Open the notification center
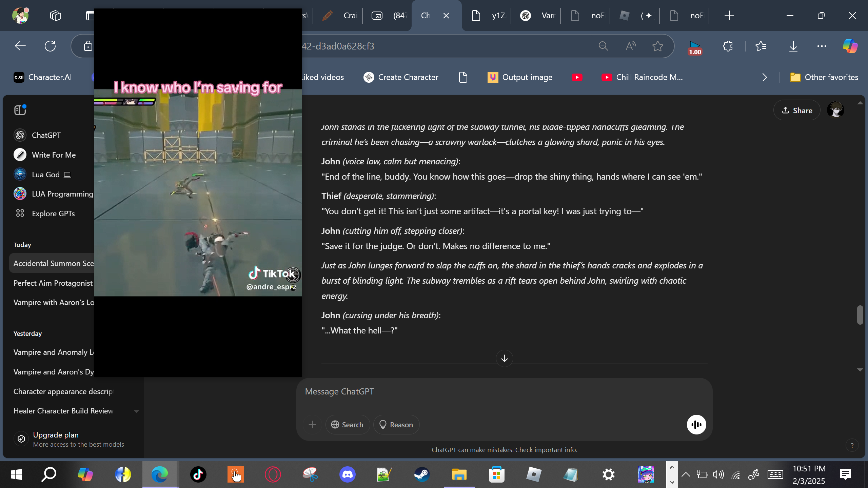The image size is (868, 488). [846, 474]
